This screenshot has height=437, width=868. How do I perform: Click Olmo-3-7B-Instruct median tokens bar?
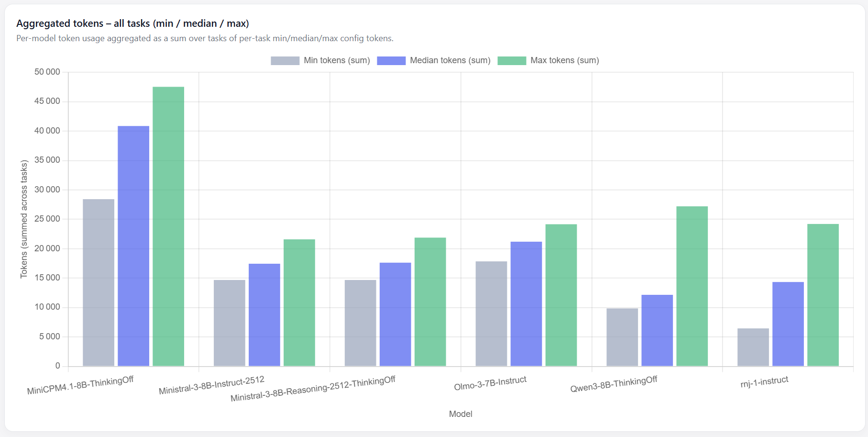point(526,304)
